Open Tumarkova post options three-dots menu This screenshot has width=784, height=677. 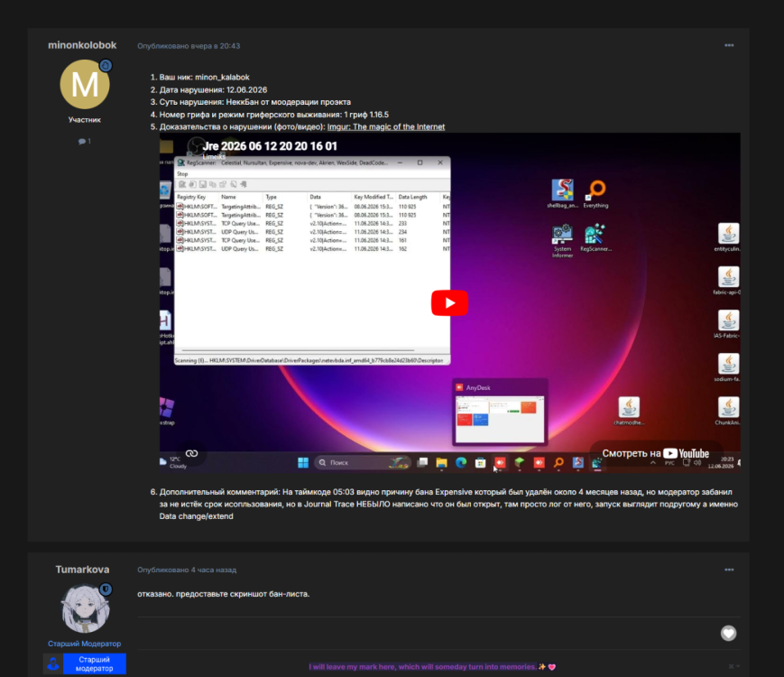pyautogui.click(x=729, y=570)
